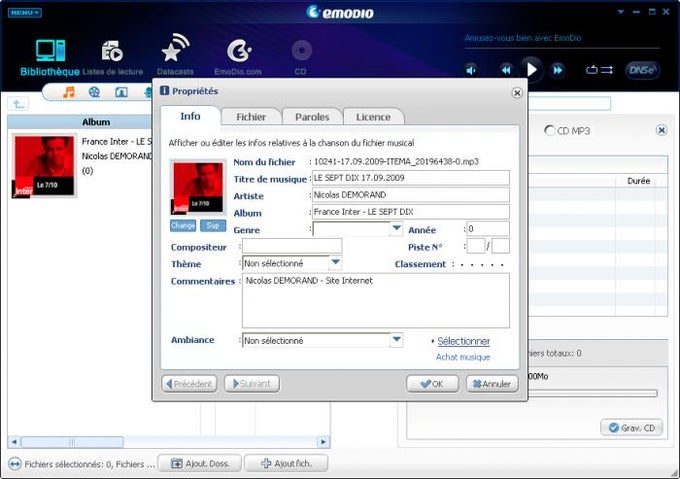Confirm with the OK button

[432, 384]
